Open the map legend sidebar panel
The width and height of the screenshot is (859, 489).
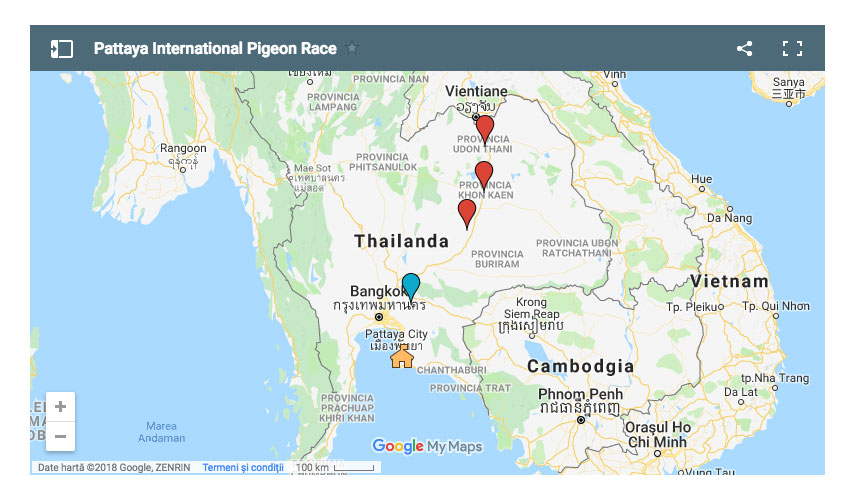tap(61, 49)
